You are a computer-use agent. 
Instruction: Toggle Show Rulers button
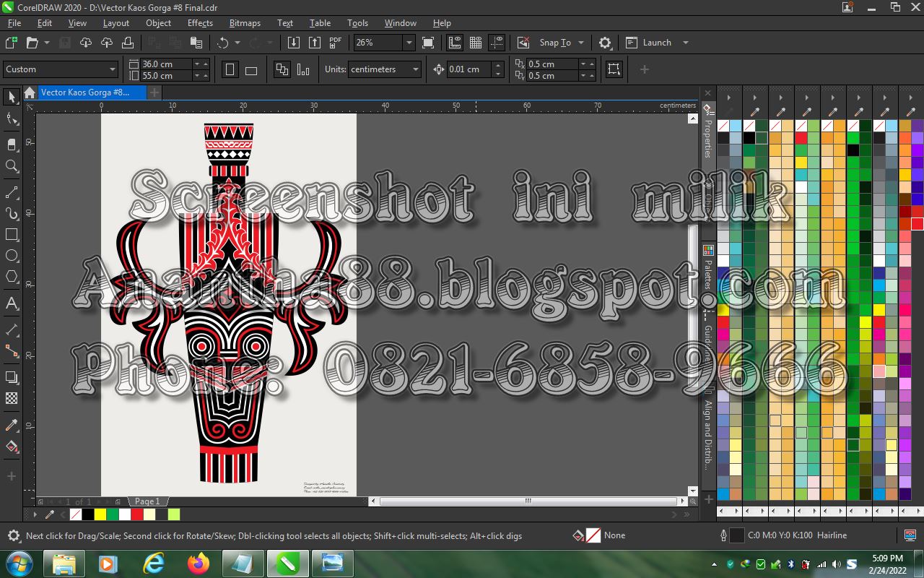click(455, 43)
